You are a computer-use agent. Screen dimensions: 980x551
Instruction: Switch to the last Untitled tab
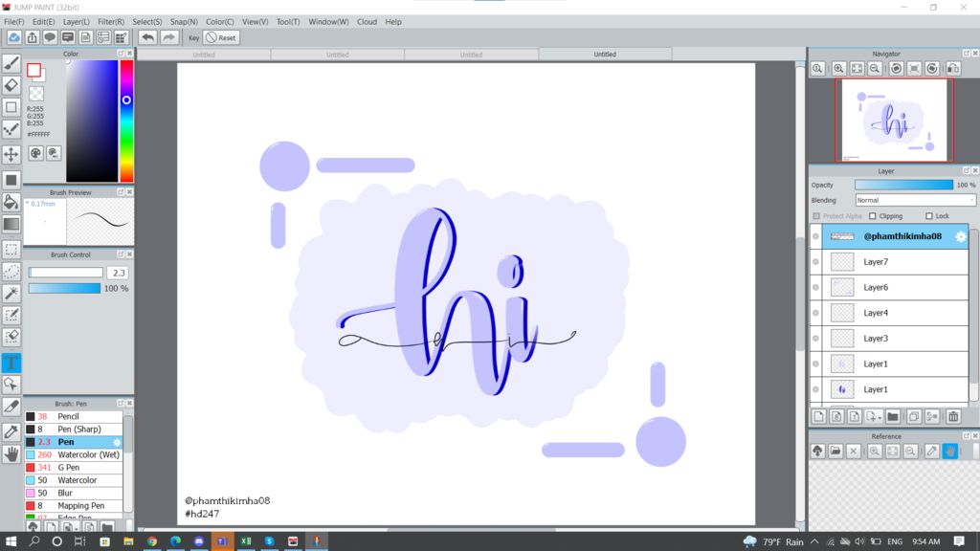605,55
